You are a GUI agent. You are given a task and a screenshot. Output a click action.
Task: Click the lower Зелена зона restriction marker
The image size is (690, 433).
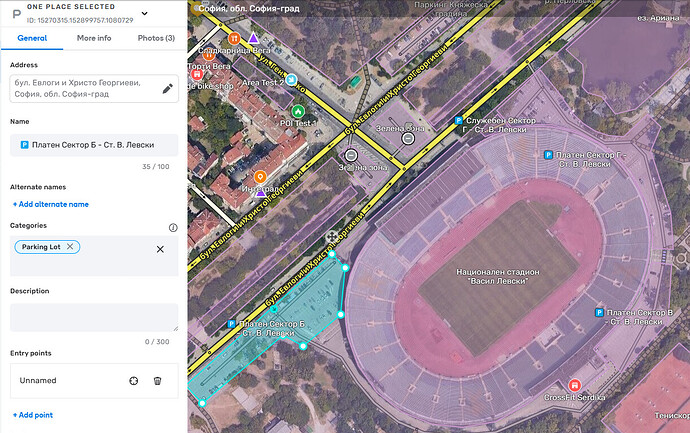pos(351,155)
